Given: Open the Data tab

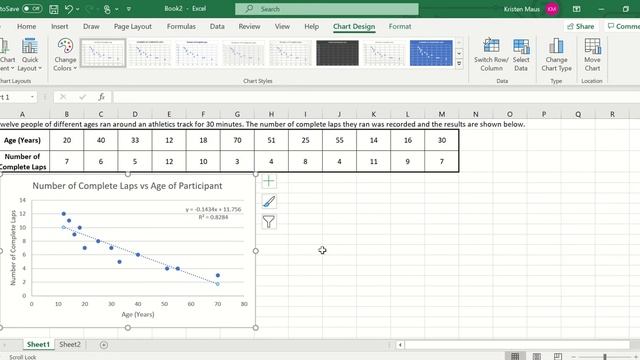Looking at the screenshot, I should (217, 27).
